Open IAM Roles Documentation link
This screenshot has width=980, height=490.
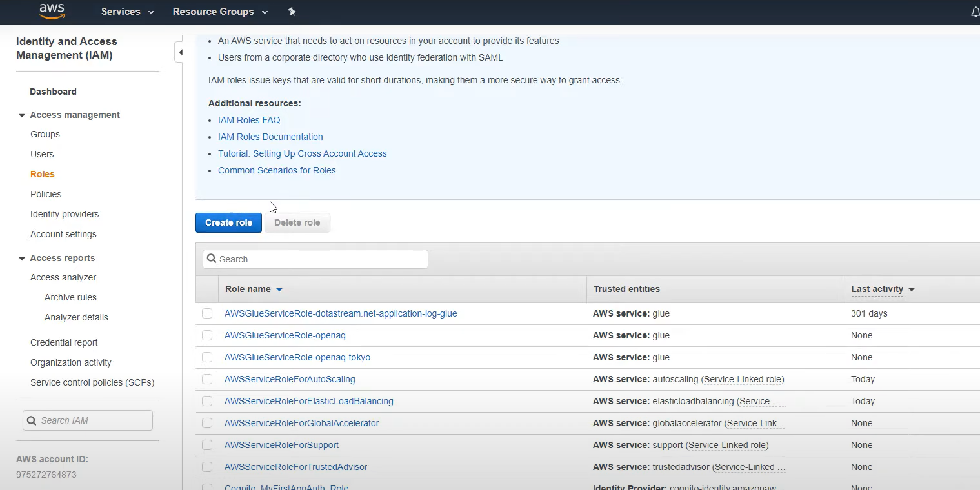270,137
